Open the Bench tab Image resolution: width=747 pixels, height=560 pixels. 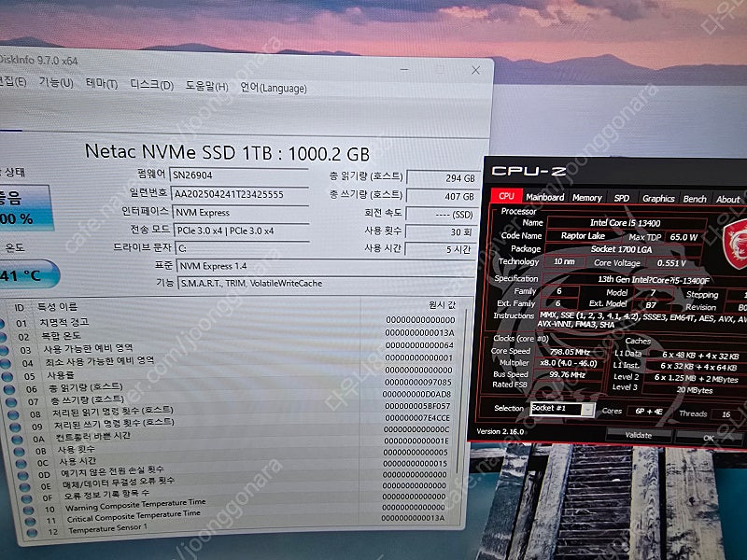[x=693, y=199]
